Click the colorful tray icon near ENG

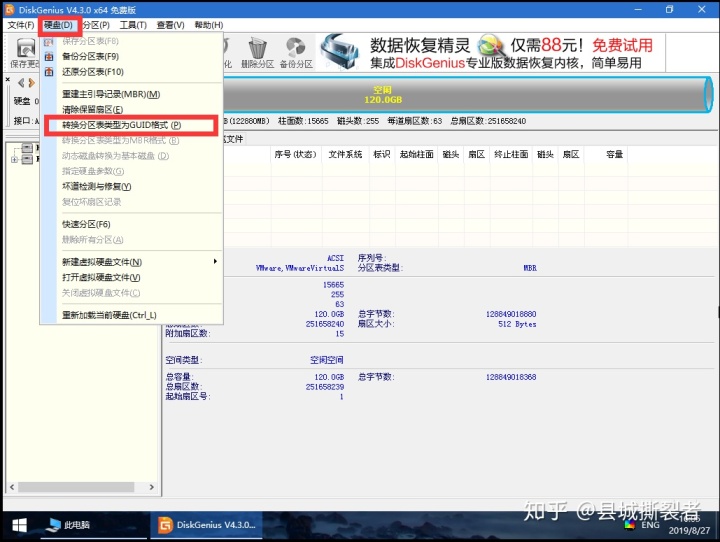630,525
